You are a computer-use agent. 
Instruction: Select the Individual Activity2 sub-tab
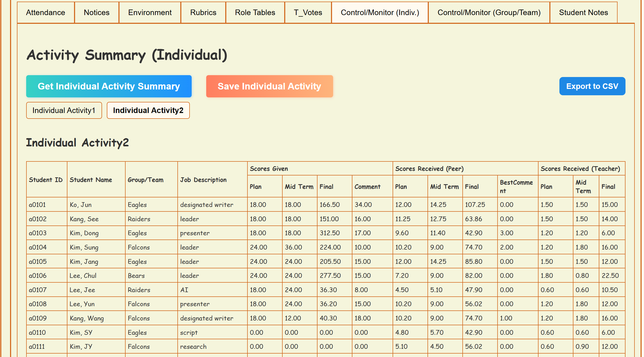(148, 110)
